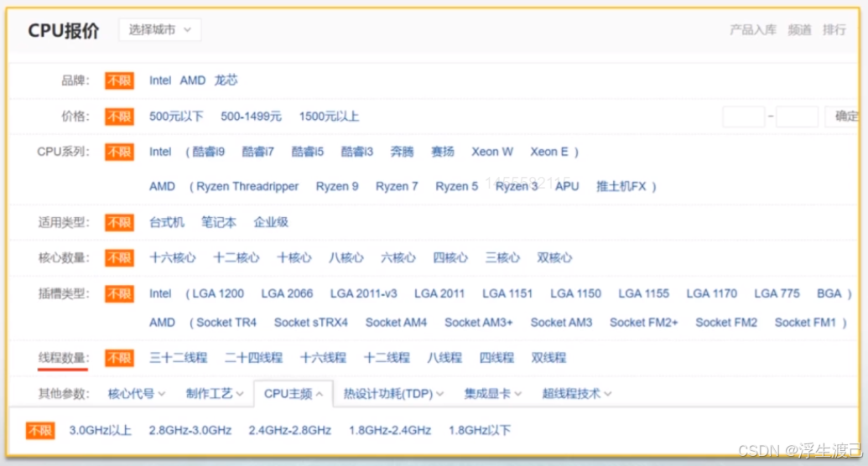
Task: Open the 频道 link
Action: pyautogui.click(x=799, y=30)
